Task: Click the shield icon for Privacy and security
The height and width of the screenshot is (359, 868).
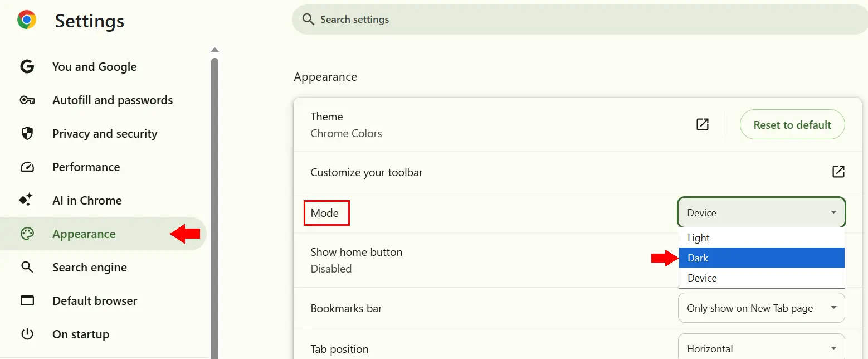Action: pos(27,134)
